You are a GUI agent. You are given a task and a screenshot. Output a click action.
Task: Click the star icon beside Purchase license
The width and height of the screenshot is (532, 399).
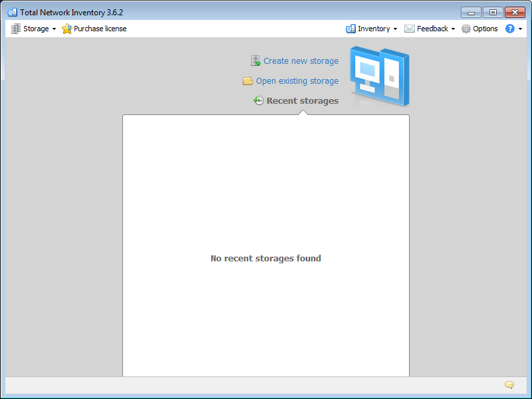click(66, 29)
